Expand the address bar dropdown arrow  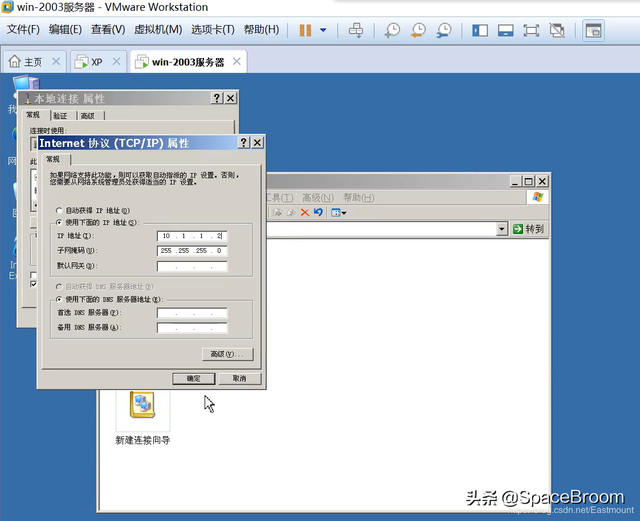point(502,229)
